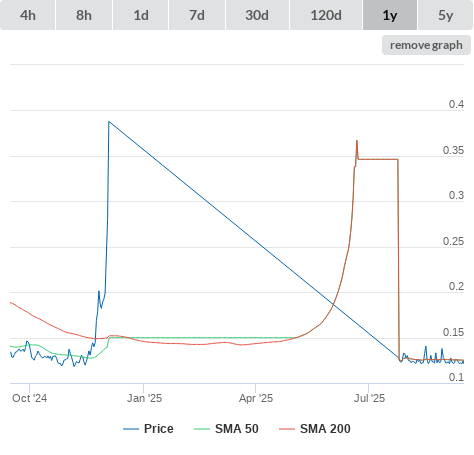The width and height of the screenshot is (474, 455).
Task: Switch chart to 30d range
Action: 257,15
